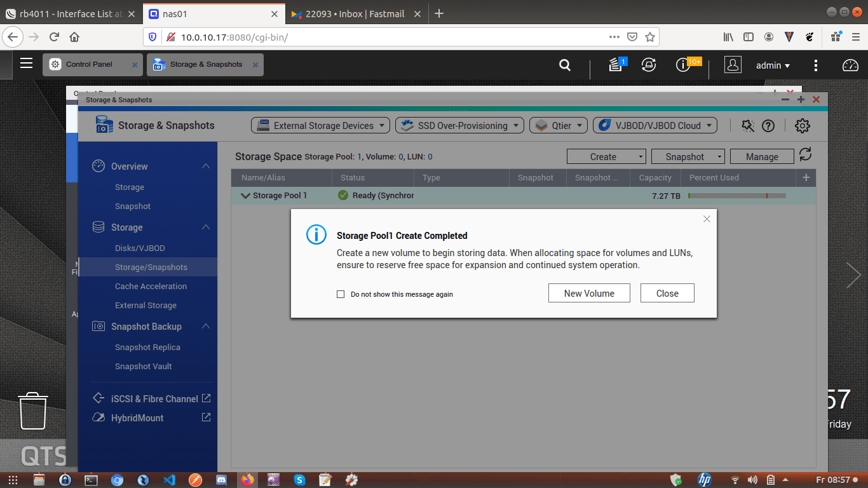Go to next desktop page arrow

point(853,275)
